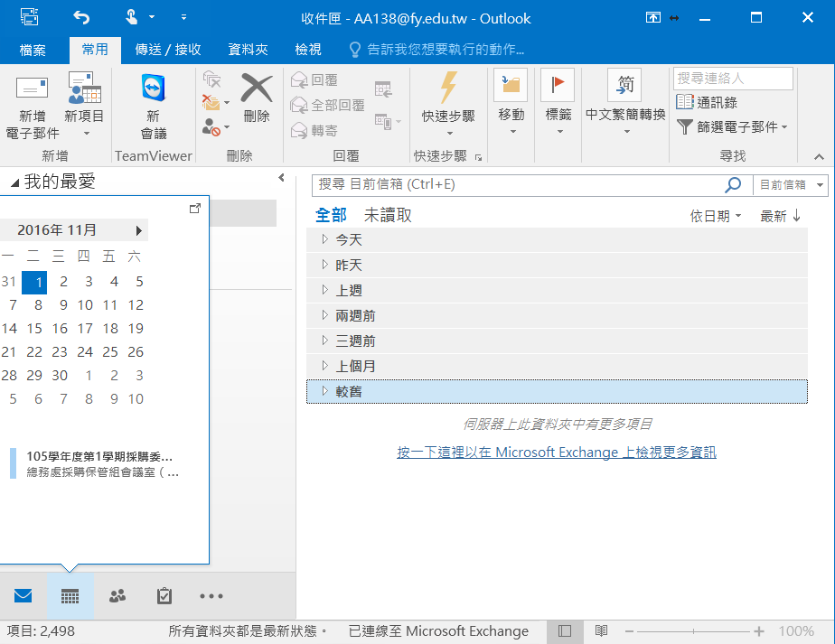
Task: Switch to normal view in the status bar
Action: (x=565, y=631)
